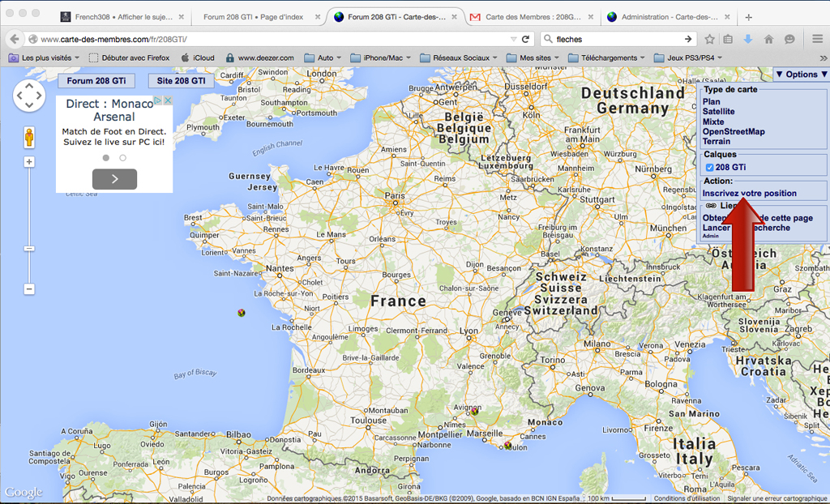Click the member marker off La Rochelle coast
The image size is (830, 504).
click(x=242, y=313)
